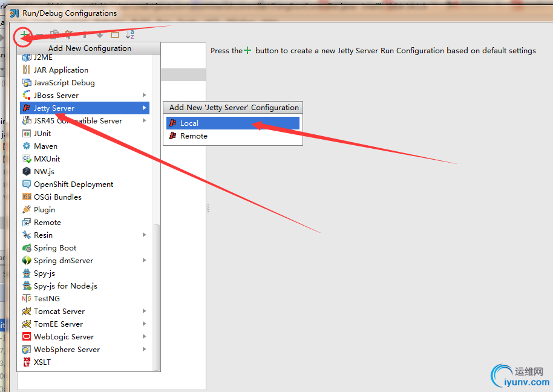Expand the WebSphere Server submenu arrow
The width and height of the screenshot is (553, 392).
pos(144,348)
